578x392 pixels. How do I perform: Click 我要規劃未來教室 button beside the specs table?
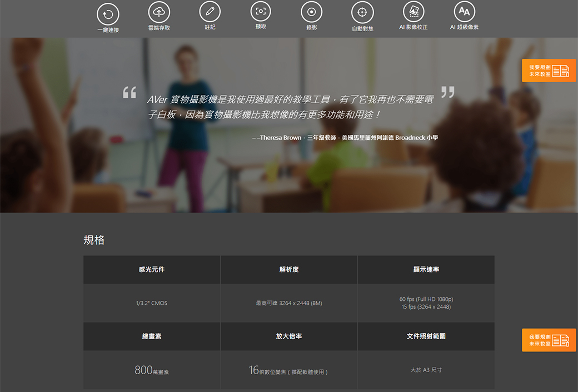pyautogui.click(x=549, y=340)
